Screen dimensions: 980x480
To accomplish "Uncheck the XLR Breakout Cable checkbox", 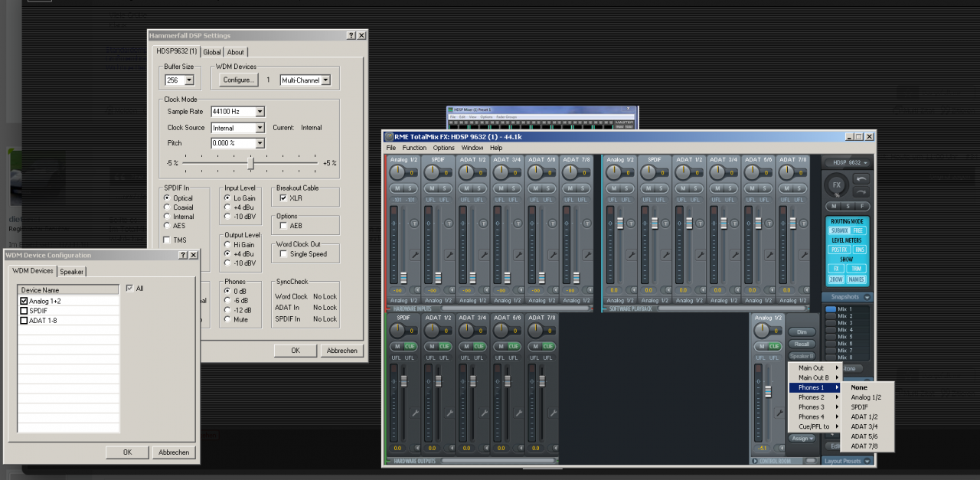I will tap(283, 198).
